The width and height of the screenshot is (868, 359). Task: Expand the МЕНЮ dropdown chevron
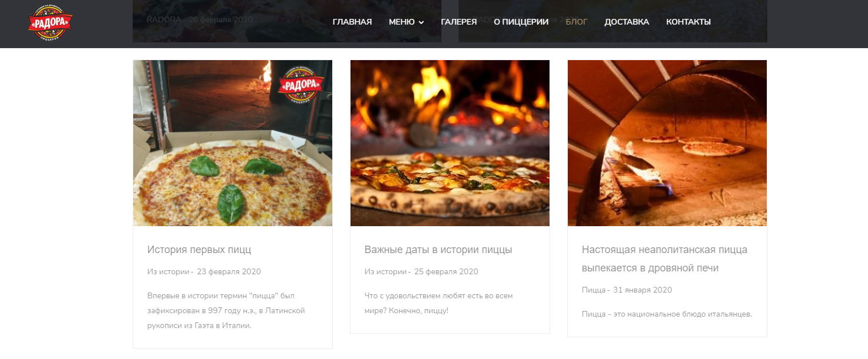(x=421, y=22)
